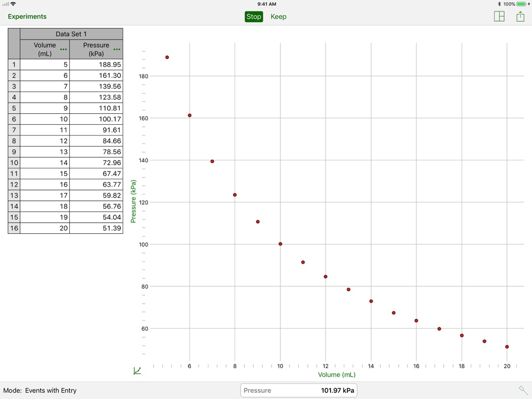Select pressure cell 139.56
532x399 pixels.
click(96, 86)
